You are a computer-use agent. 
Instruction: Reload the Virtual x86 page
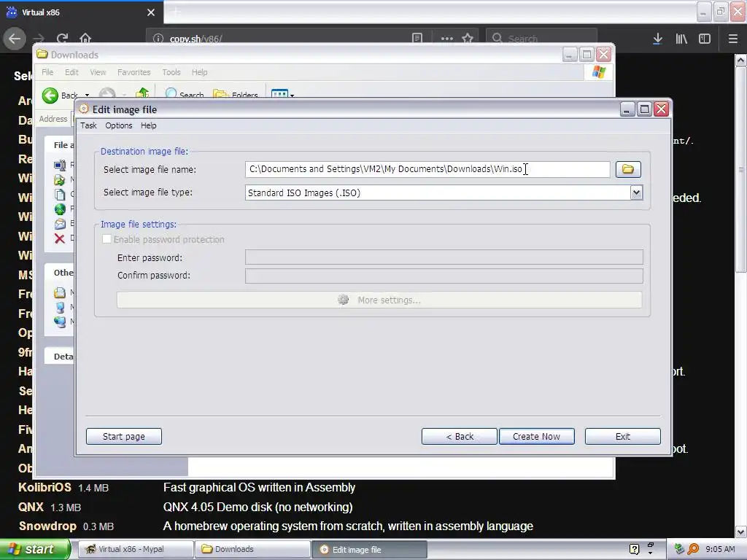(x=62, y=39)
